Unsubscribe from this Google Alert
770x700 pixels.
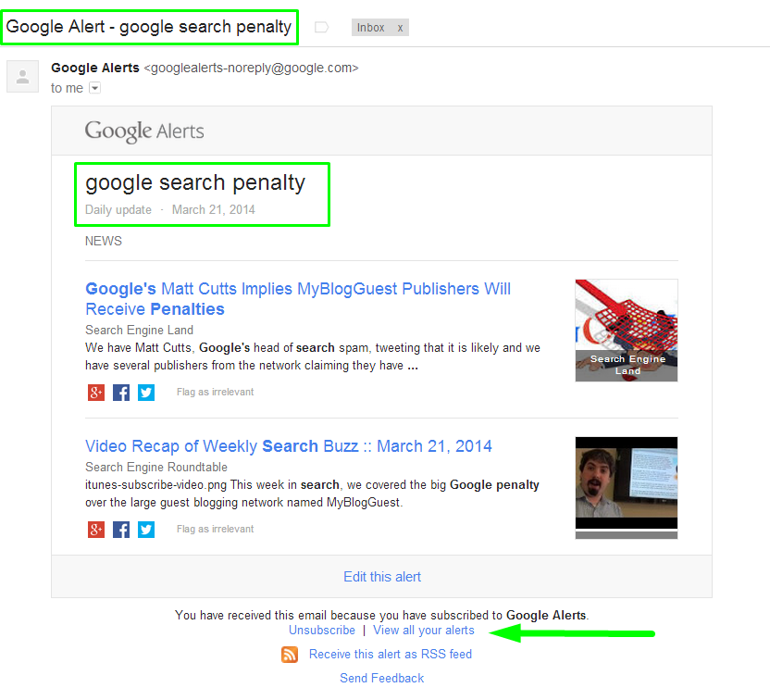pos(321,631)
